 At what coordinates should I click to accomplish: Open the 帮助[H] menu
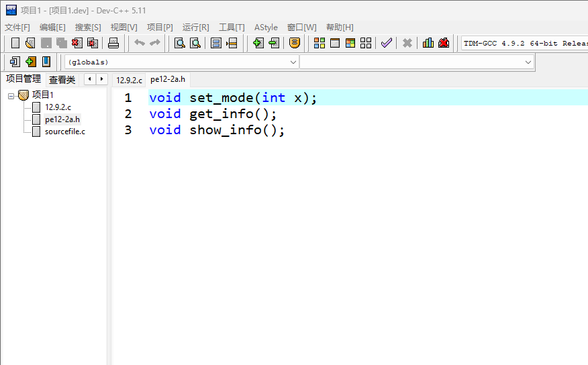pyautogui.click(x=340, y=28)
